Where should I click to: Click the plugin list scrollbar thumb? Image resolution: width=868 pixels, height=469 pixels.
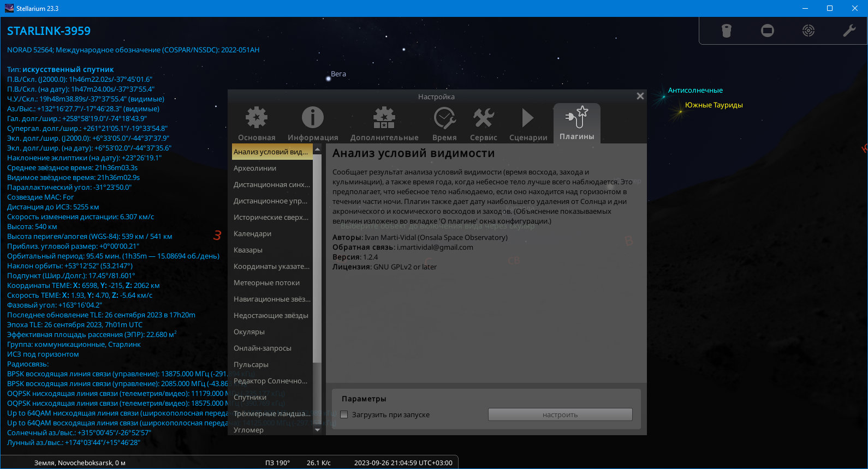click(x=317, y=257)
